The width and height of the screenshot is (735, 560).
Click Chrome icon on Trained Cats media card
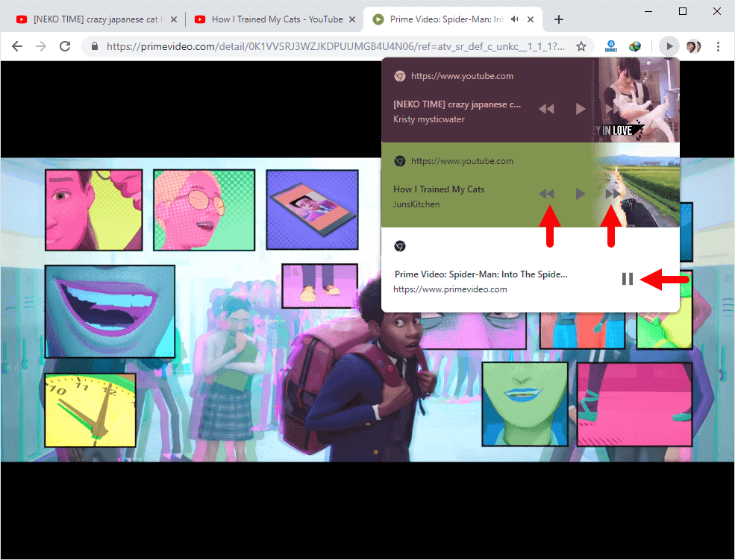point(400,160)
